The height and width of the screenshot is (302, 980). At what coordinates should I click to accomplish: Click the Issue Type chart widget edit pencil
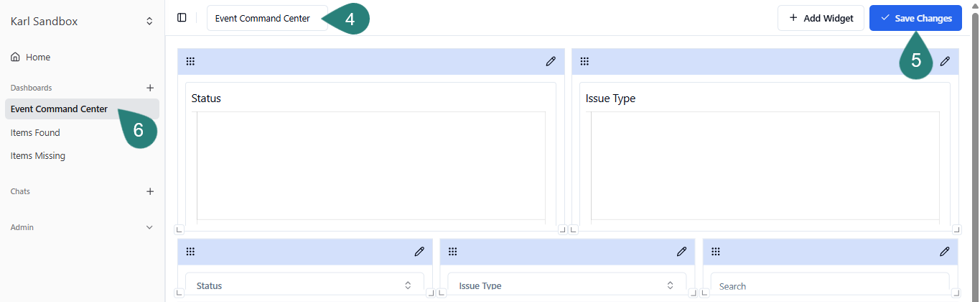pyautogui.click(x=945, y=62)
